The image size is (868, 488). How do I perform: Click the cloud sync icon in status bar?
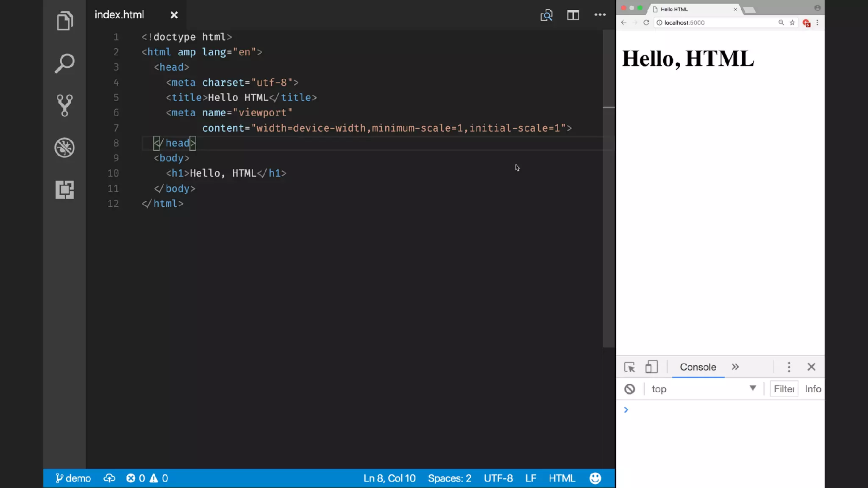tap(109, 478)
